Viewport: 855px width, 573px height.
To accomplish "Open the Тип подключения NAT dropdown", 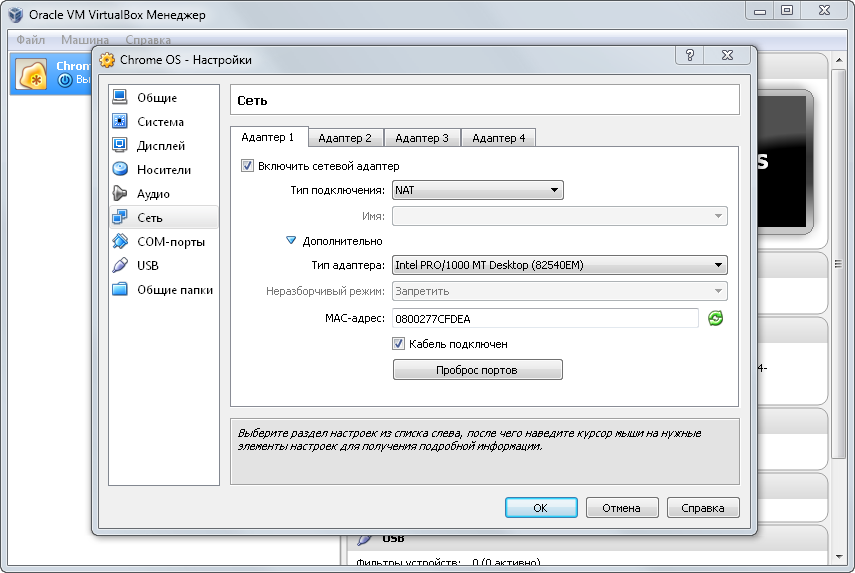I will pyautogui.click(x=478, y=190).
